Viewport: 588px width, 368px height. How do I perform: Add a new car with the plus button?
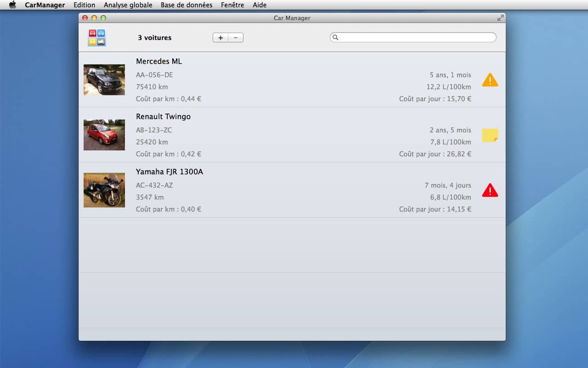pos(220,38)
